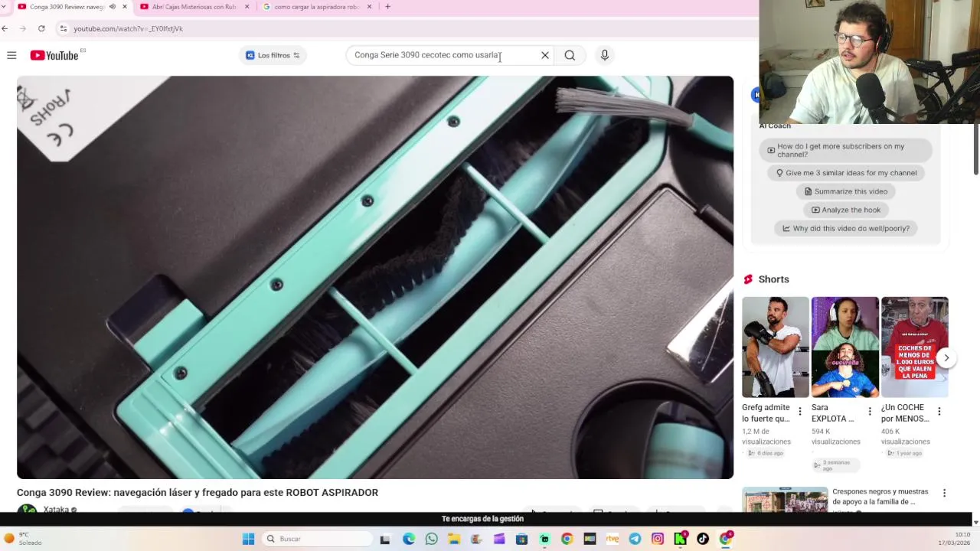Close the Abrí Cajas Misteriosas tab
Image resolution: width=980 pixels, height=551 pixels.
pyautogui.click(x=247, y=7)
